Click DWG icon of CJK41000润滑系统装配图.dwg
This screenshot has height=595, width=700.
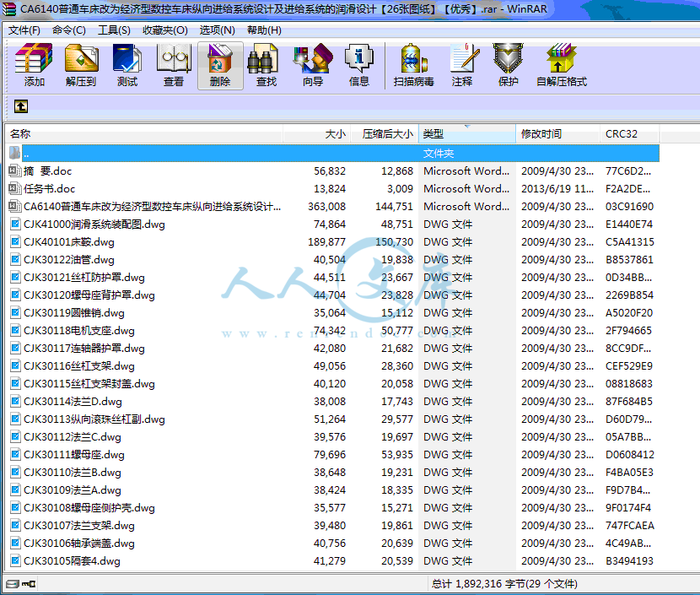point(15,224)
